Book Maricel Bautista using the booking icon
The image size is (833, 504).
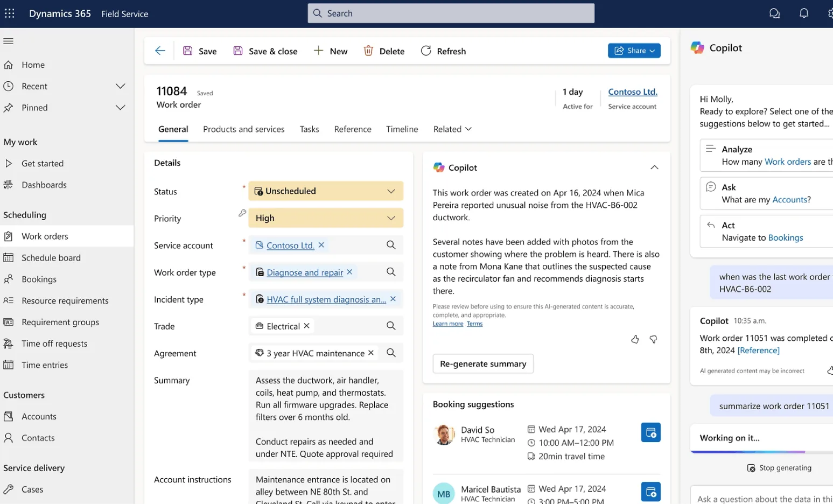click(x=650, y=492)
